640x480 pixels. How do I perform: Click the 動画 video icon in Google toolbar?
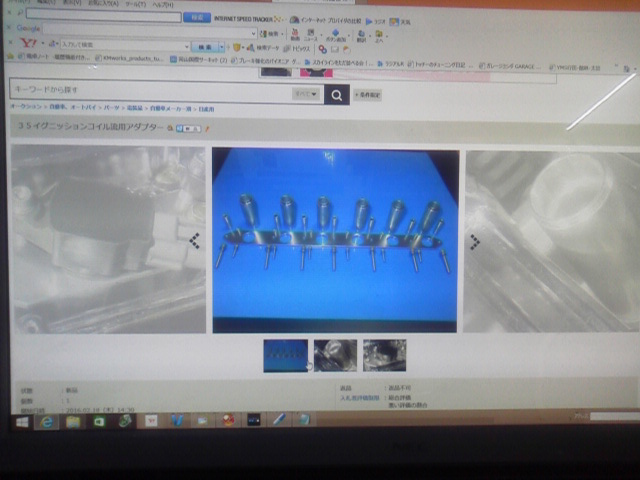pos(295,35)
